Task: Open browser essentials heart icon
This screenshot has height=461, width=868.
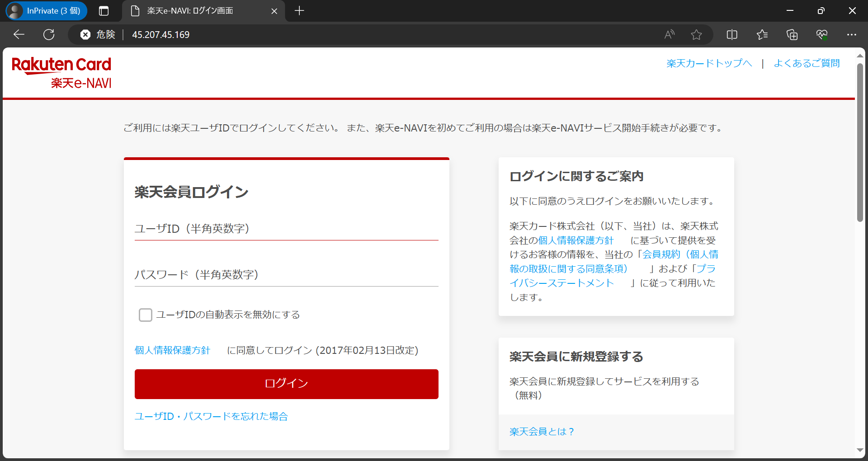Action: pyautogui.click(x=822, y=34)
